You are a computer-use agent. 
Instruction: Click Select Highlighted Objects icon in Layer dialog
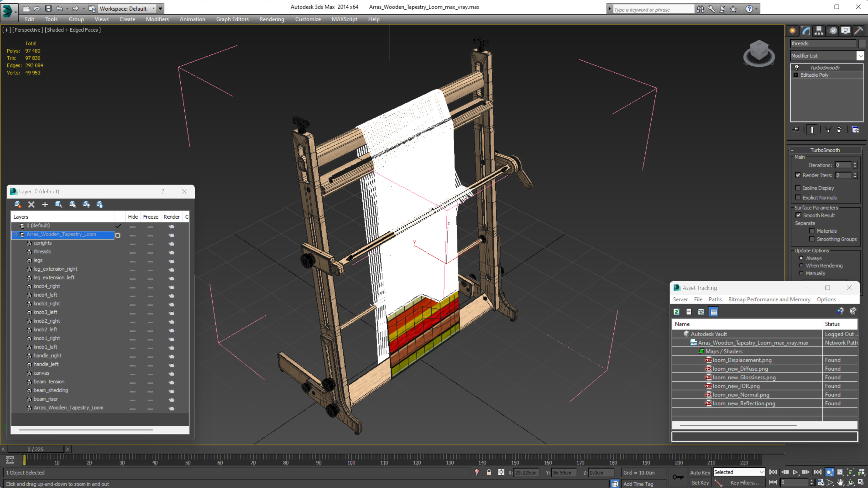(x=59, y=204)
